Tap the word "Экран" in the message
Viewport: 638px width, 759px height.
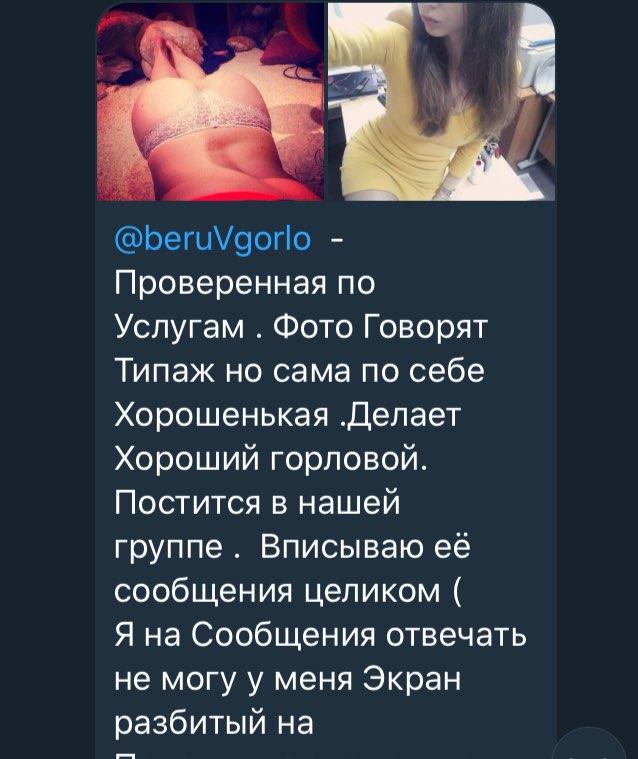pos(412,679)
